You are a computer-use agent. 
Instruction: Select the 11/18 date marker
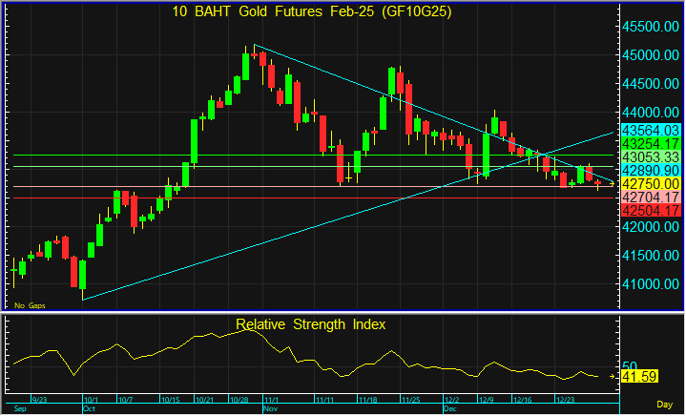(x=368, y=400)
